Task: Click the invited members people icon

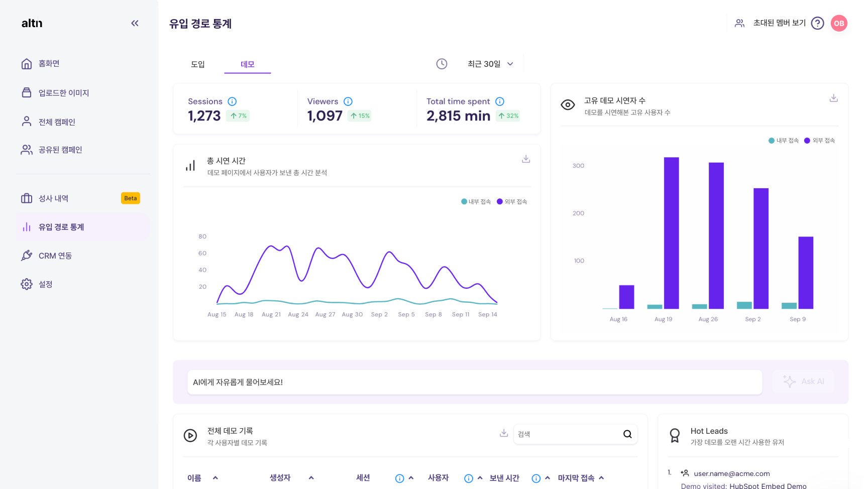Action: tap(739, 23)
